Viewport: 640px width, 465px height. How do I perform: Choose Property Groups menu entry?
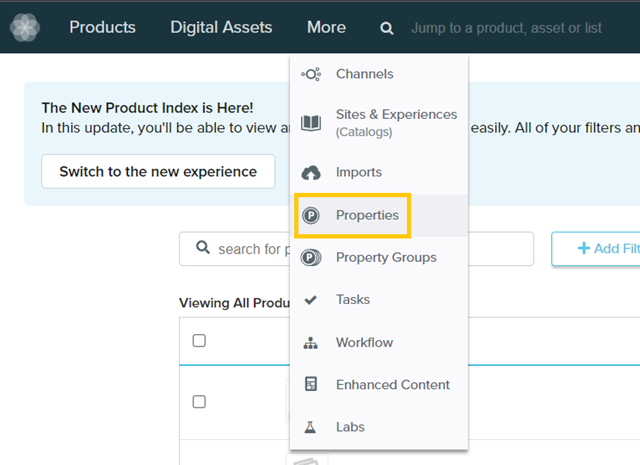[x=386, y=258]
